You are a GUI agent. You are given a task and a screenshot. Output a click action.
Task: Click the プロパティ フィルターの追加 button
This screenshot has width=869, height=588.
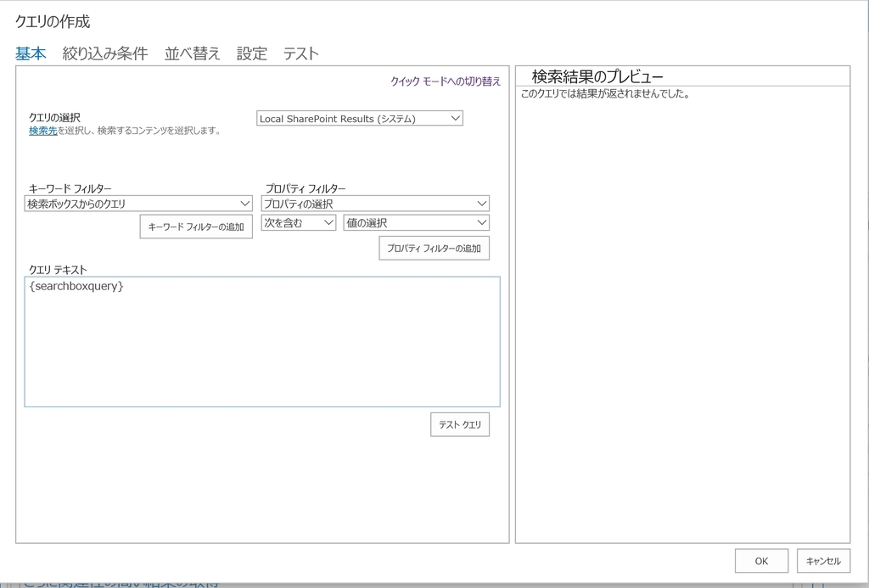434,248
